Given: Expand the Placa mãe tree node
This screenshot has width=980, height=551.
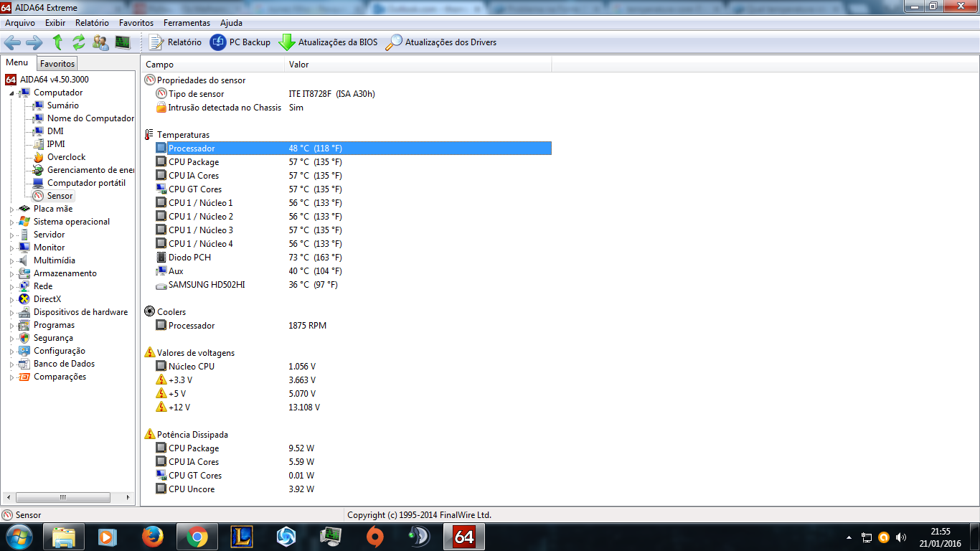Looking at the screenshot, I should 12,209.
